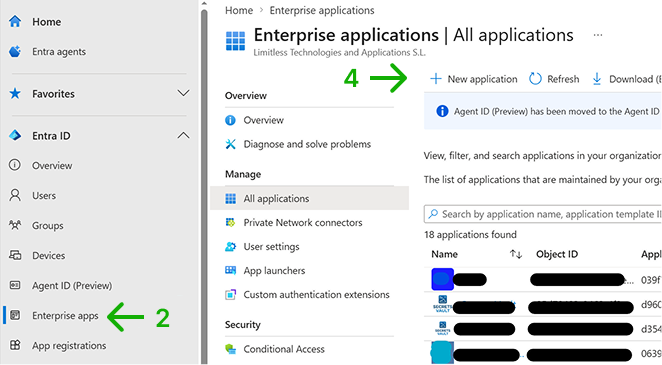
Task: Click the Download button
Action: (626, 79)
